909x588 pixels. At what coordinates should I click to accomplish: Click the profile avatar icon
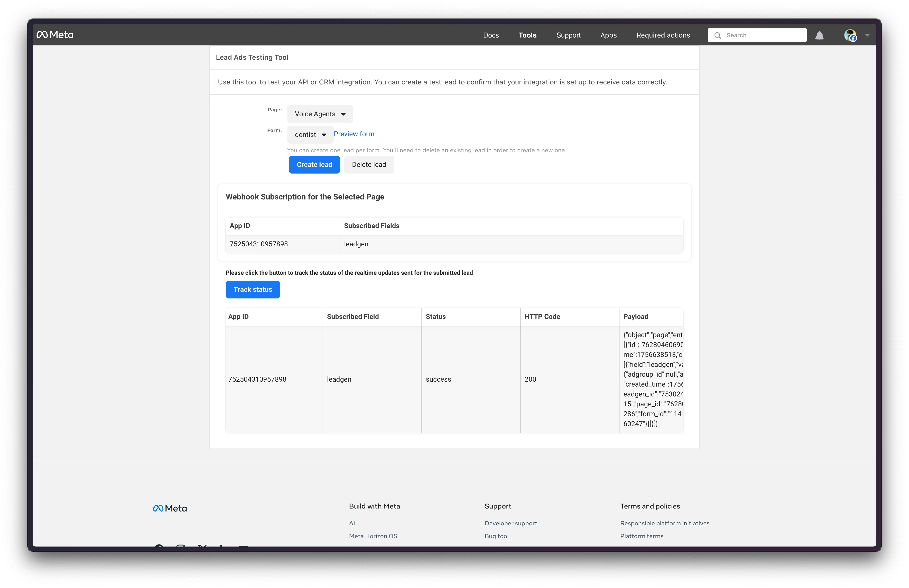pos(850,35)
